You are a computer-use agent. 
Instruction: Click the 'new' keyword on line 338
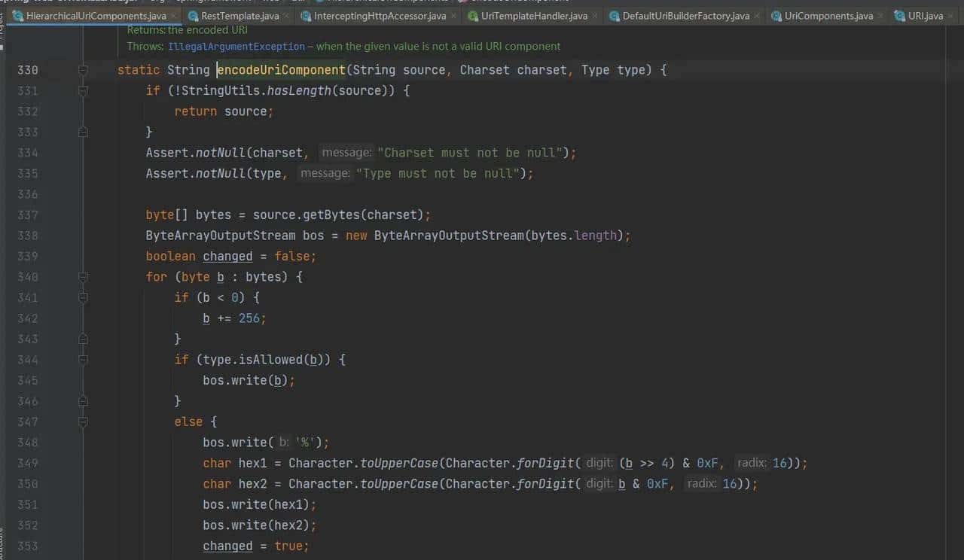(x=356, y=236)
